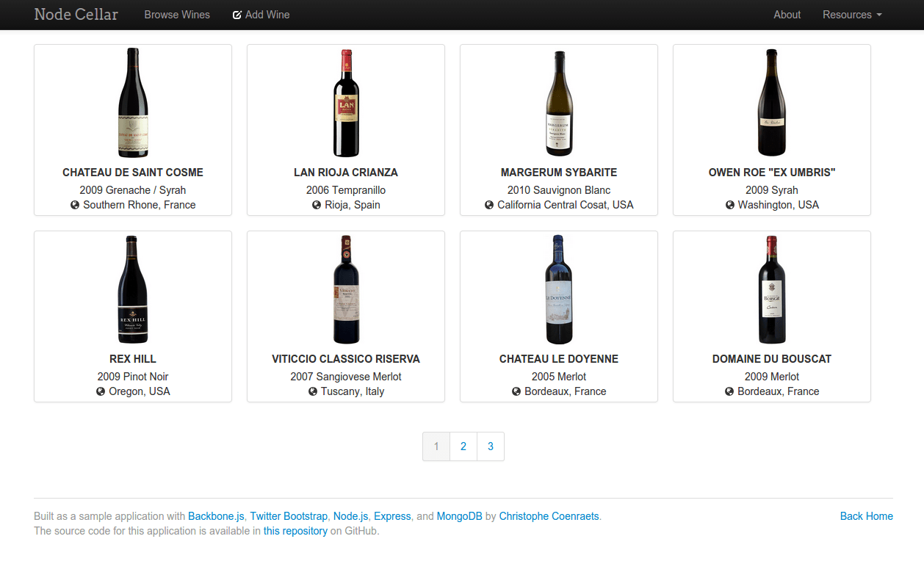924x561 pixels.
Task: Click '2006 Tempranillo' text
Action: coord(346,190)
